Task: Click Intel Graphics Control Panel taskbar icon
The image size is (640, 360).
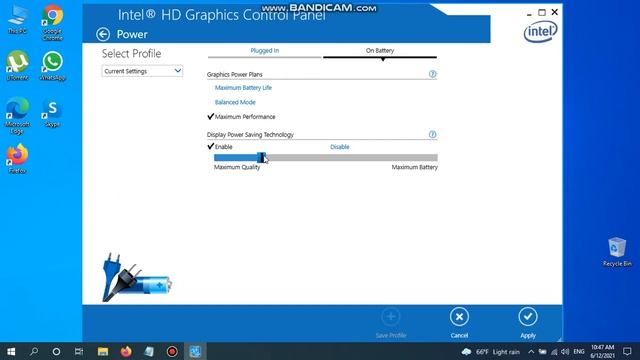Action: tap(195, 351)
